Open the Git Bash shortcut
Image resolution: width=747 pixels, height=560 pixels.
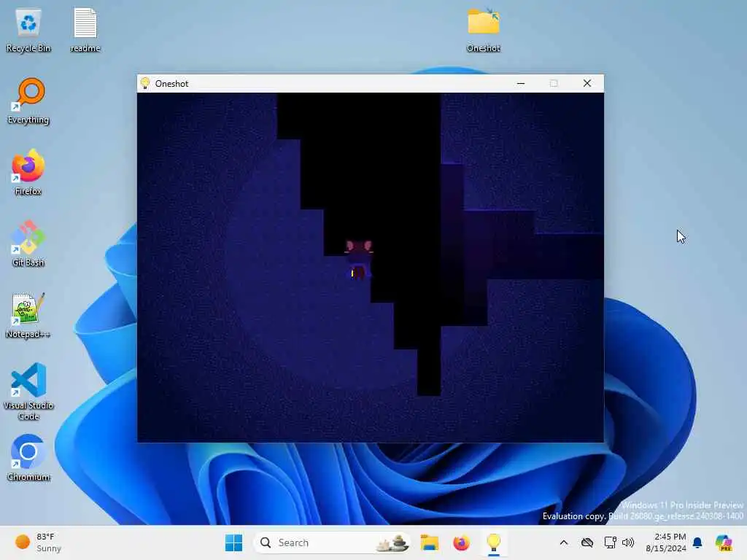point(28,244)
